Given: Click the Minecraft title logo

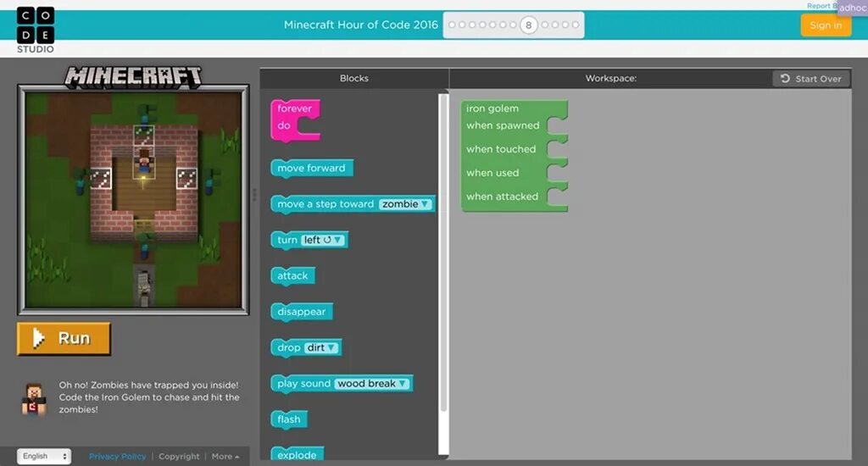Looking at the screenshot, I should pos(133,77).
